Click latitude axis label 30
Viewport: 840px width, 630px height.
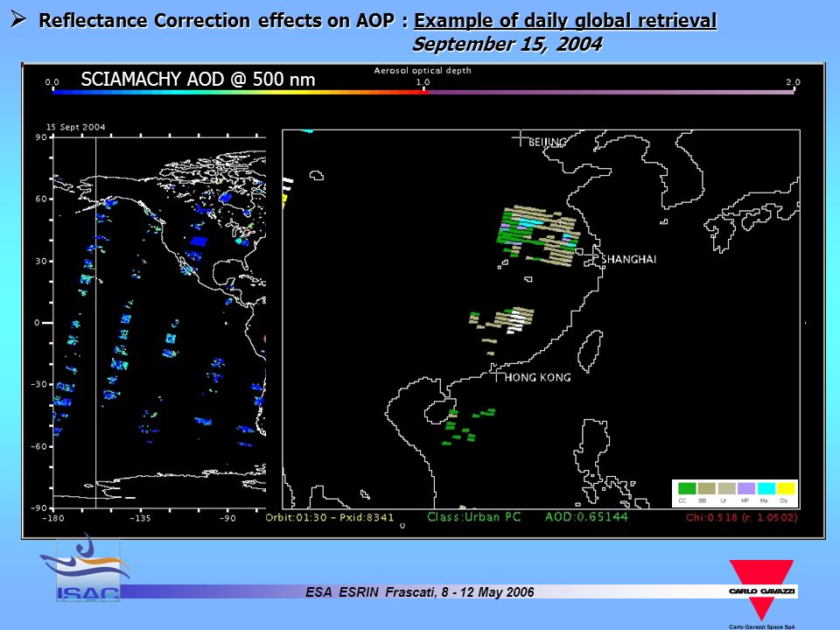41,261
